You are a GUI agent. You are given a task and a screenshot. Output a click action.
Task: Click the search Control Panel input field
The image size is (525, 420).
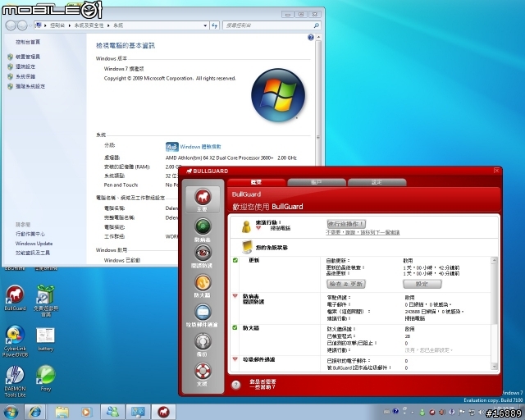click(x=268, y=25)
